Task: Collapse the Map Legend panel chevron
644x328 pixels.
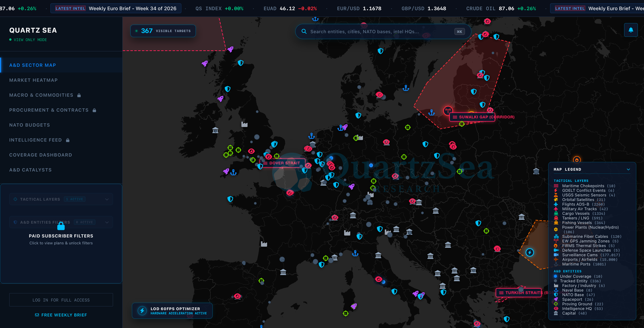Action: (628, 169)
